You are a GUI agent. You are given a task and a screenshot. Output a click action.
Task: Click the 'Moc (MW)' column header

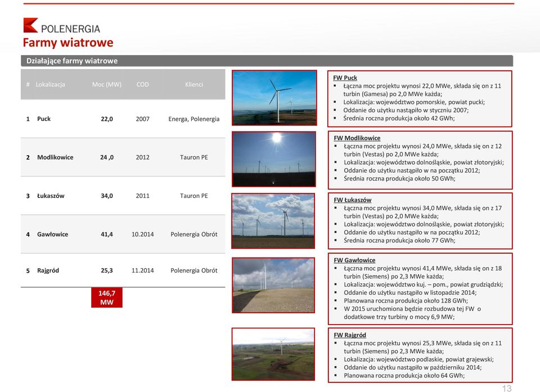tap(107, 84)
